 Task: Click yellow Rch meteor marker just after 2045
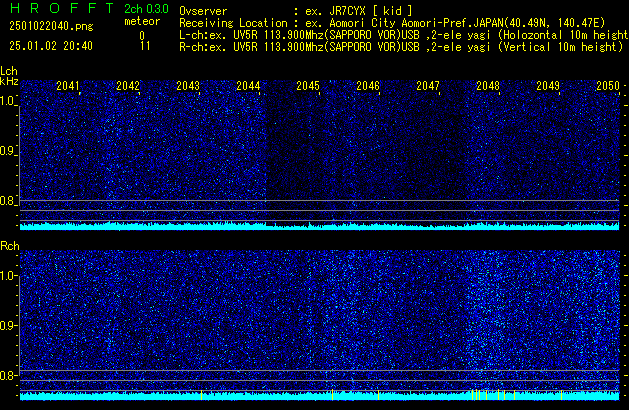[333, 395]
